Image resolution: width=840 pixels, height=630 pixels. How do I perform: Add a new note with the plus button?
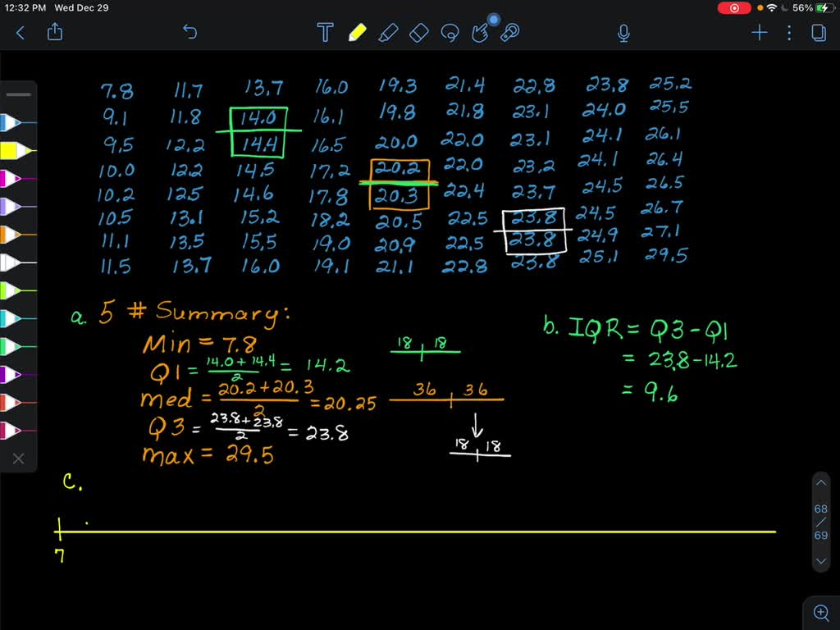click(x=759, y=33)
